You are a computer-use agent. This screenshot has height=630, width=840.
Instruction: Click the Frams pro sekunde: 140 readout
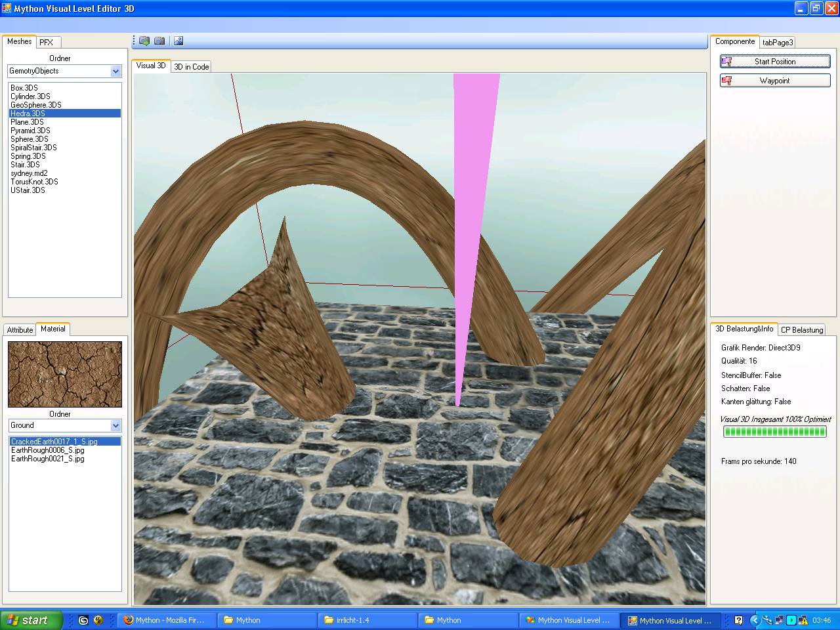coord(759,461)
